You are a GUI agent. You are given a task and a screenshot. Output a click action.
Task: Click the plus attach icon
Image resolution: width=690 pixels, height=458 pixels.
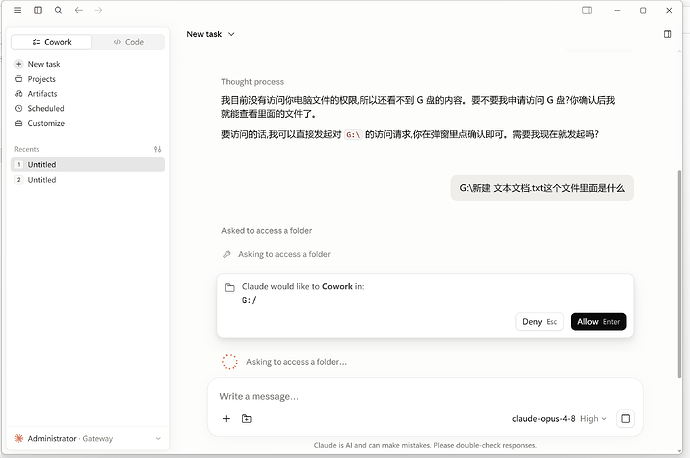(226, 418)
